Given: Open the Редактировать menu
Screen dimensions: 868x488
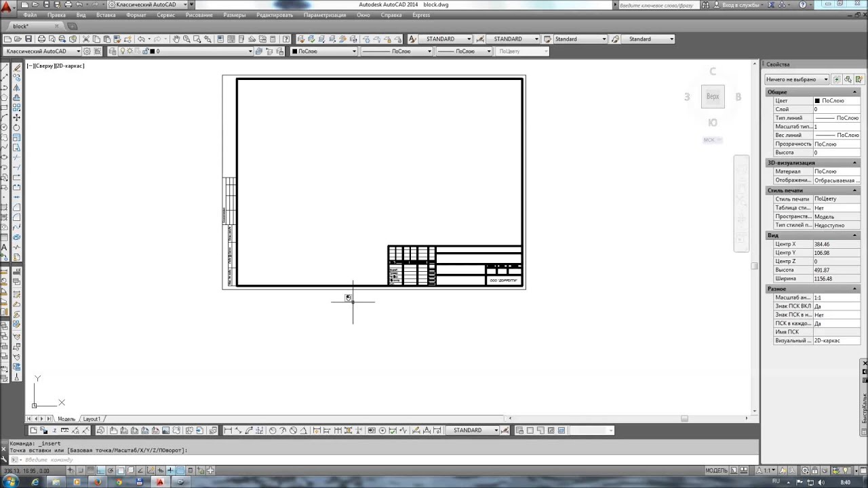Looking at the screenshot, I should pyautogui.click(x=275, y=15).
